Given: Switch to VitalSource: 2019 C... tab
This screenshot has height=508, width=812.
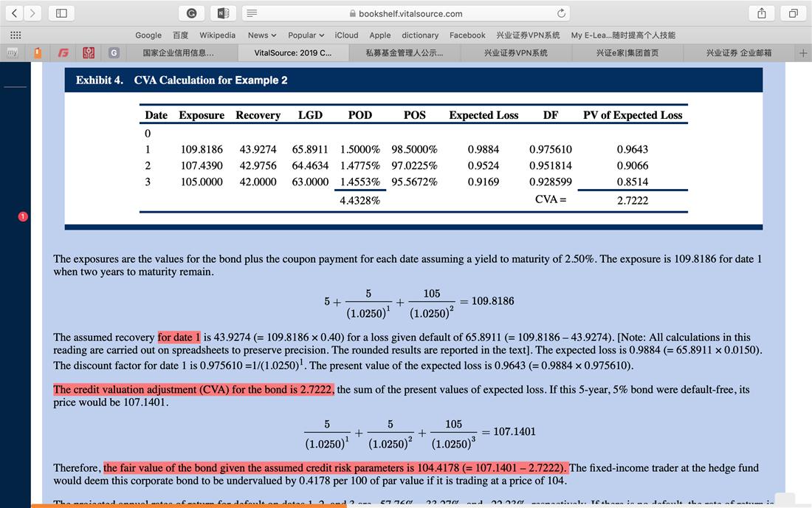Looking at the screenshot, I should coord(293,53).
